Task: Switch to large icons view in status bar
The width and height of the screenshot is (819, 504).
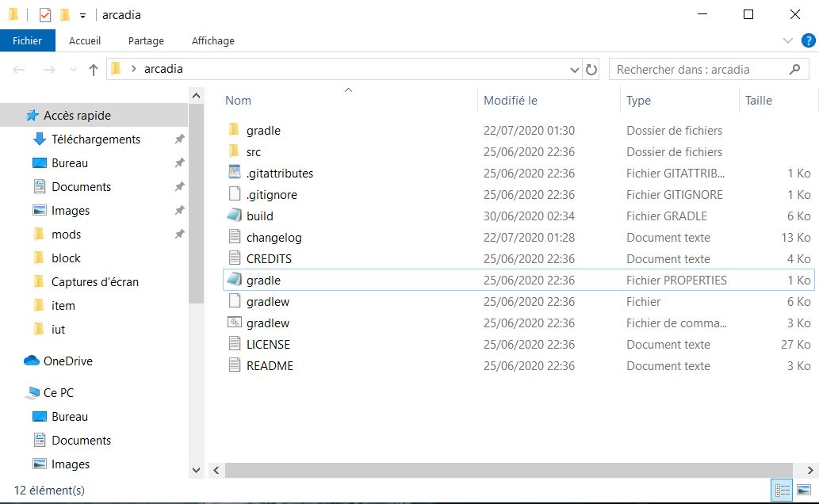Action: click(x=804, y=490)
